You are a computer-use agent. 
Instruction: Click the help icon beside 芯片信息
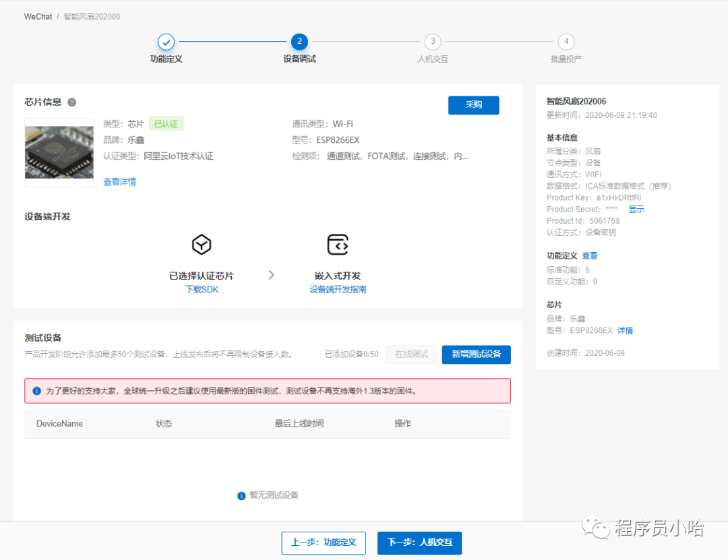click(72, 102)
